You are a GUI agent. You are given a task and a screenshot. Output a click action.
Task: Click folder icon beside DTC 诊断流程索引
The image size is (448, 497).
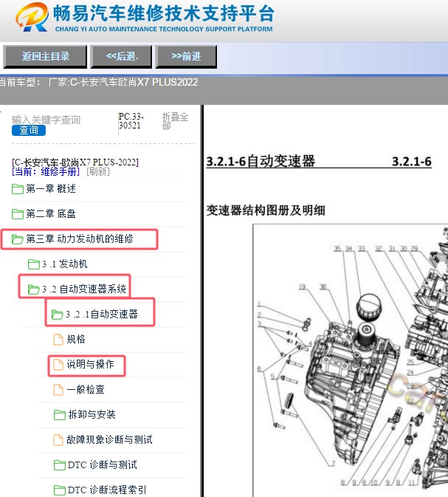tap(60, 490)
